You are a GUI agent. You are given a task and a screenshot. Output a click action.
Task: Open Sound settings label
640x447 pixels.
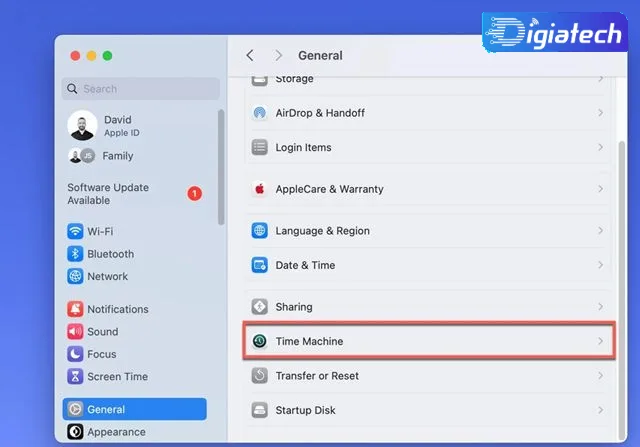click(103, 331)
